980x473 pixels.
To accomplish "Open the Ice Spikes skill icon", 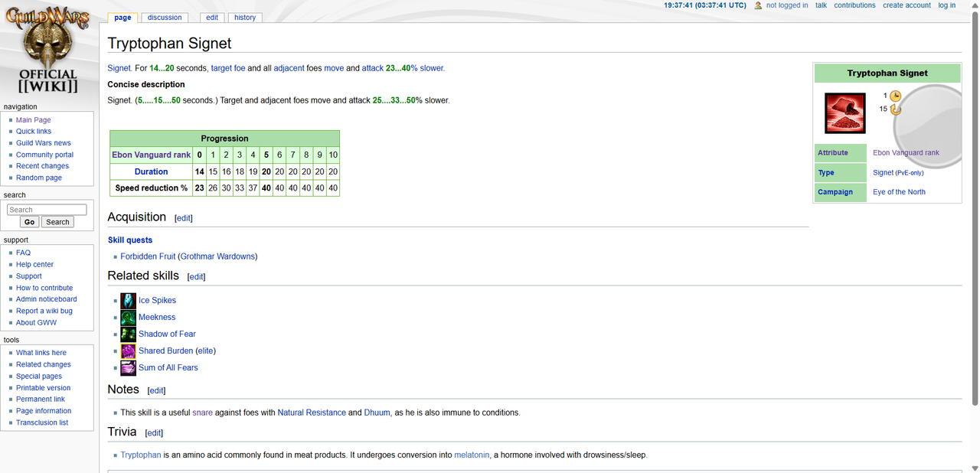I will (x=129, y=301).
